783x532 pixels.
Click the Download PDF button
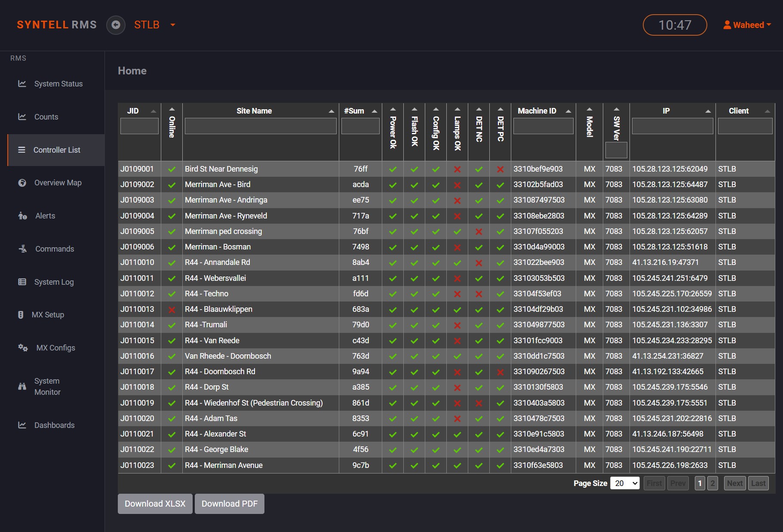point(230,503)
